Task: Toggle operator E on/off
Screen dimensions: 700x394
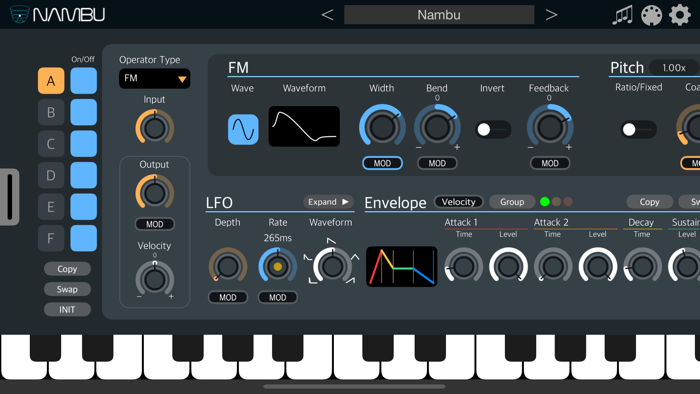Action: click(x=83, y=207)
